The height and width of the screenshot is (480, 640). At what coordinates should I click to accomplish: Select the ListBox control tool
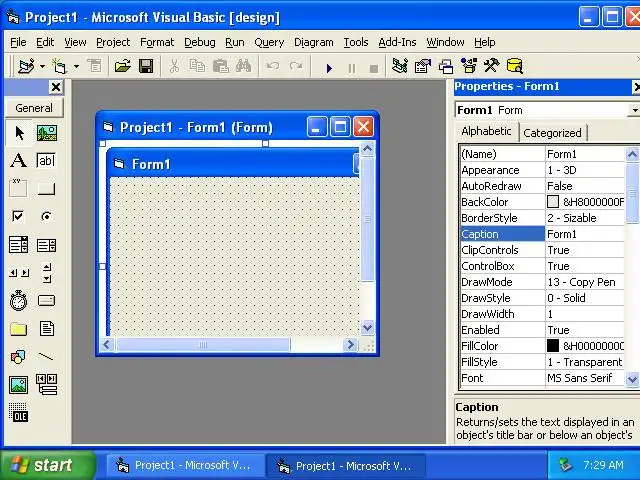pyautogui.click(x=47, y=245)
